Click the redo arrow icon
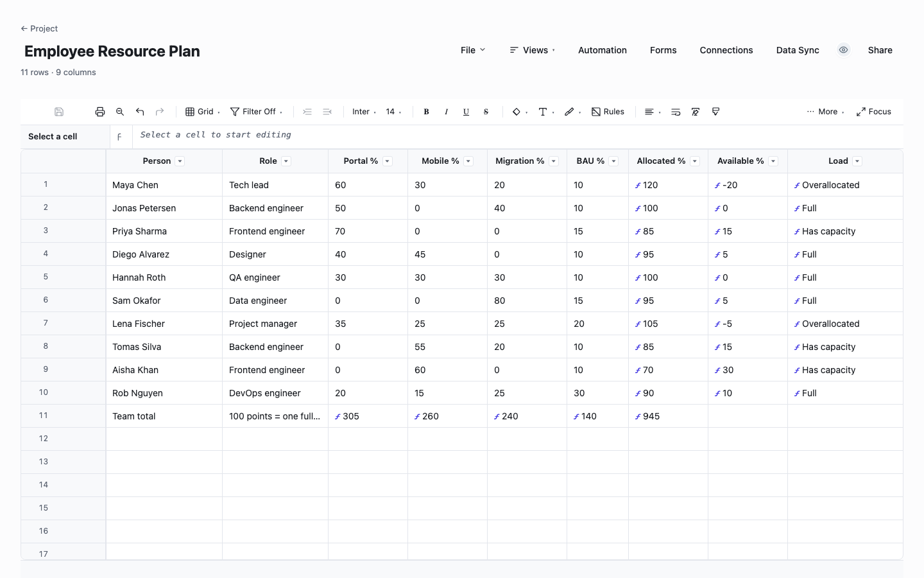 [160, 112]
